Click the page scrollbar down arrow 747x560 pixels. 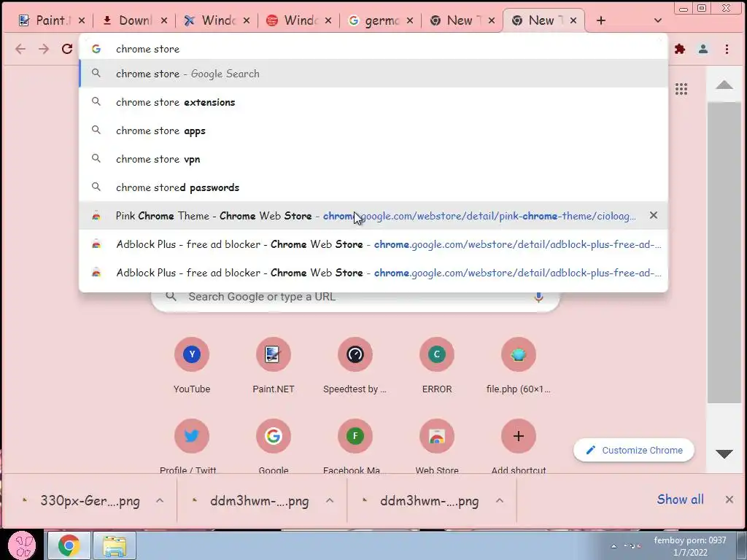click(724, 454)
